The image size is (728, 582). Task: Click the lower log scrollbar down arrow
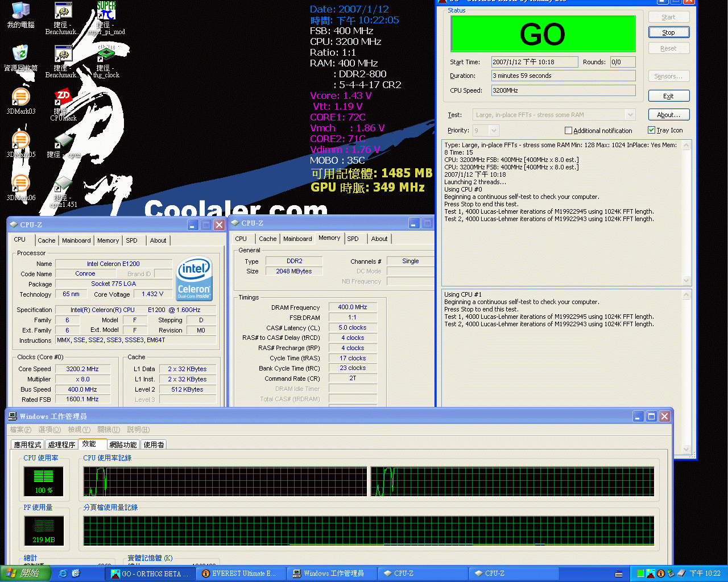[x=686, y=449]
